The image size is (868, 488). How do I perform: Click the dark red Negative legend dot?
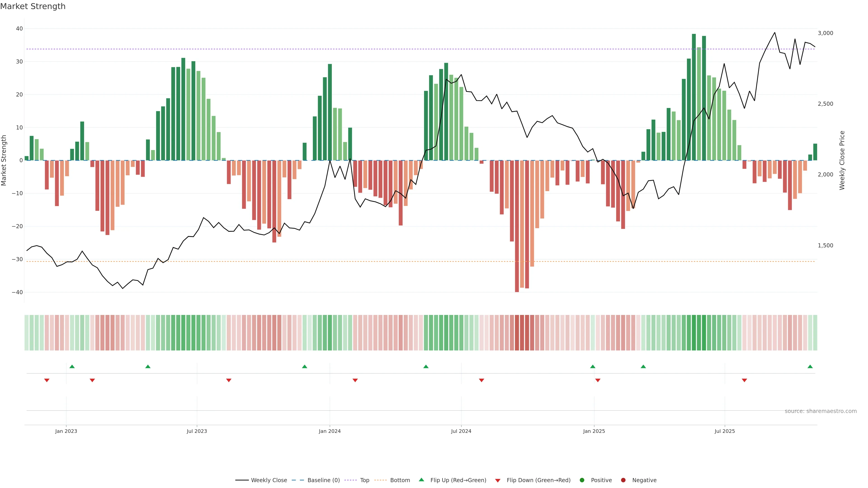(x=623, y=480)
